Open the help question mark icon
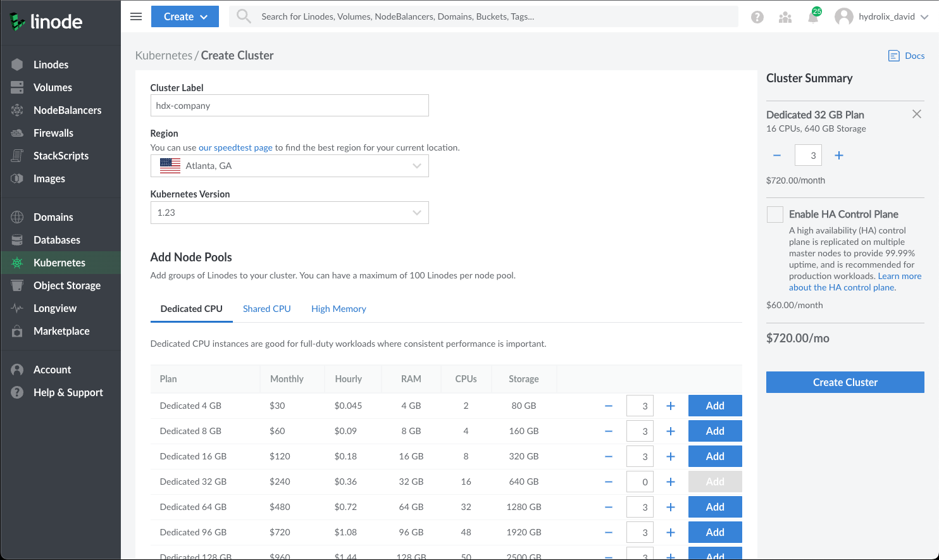 (x=757, y=17)
